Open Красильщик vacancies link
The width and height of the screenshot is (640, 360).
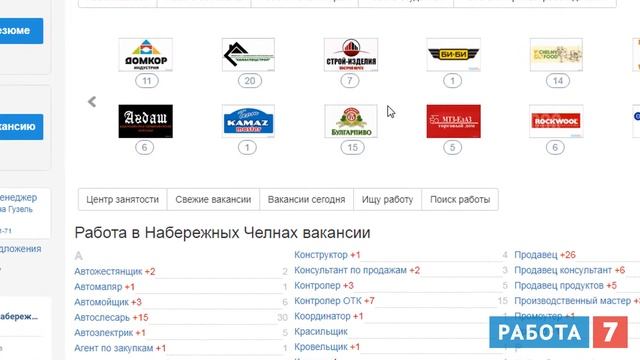pyautogui.click(x=321, y=331)
